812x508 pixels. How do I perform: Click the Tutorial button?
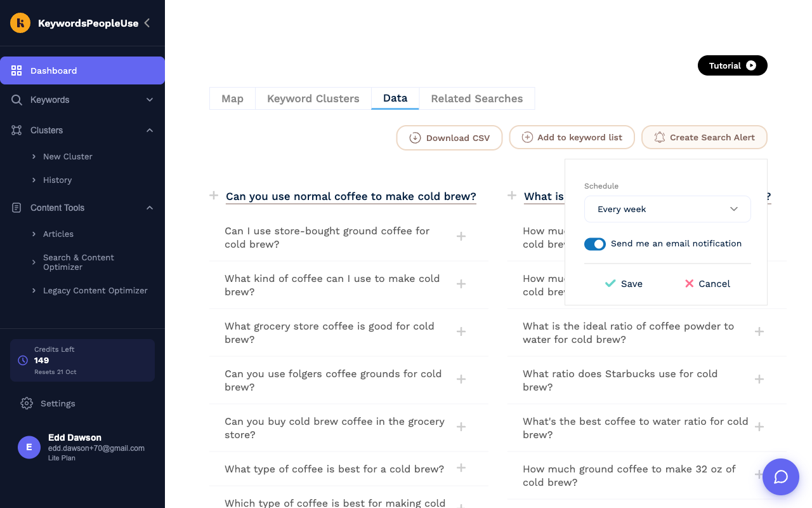click(x=733, y=65)
